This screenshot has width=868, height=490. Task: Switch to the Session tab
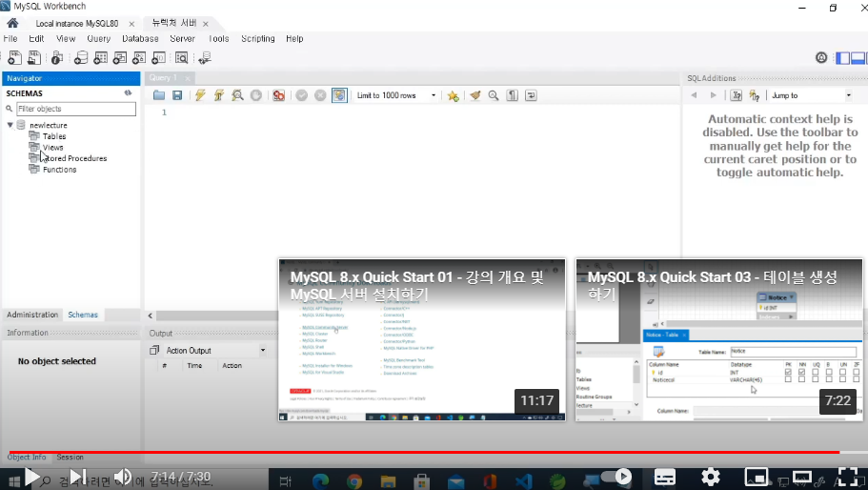70,457
